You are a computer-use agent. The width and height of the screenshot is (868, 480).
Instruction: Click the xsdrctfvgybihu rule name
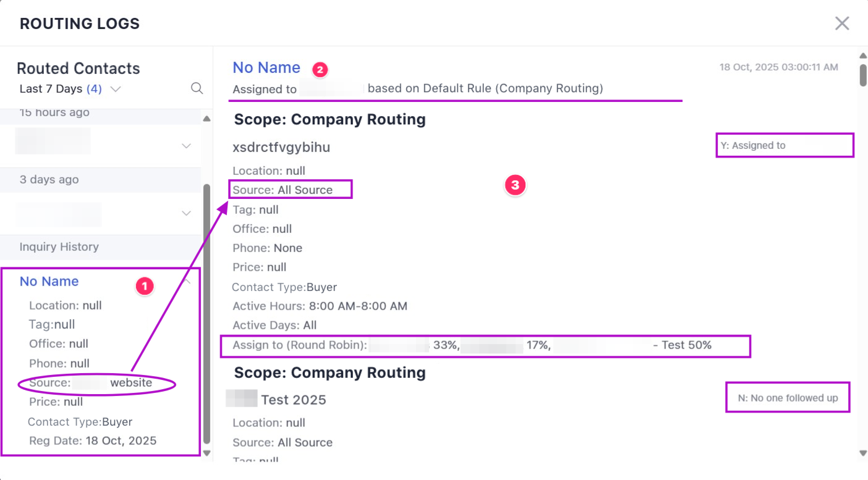[x=281, y=147]
